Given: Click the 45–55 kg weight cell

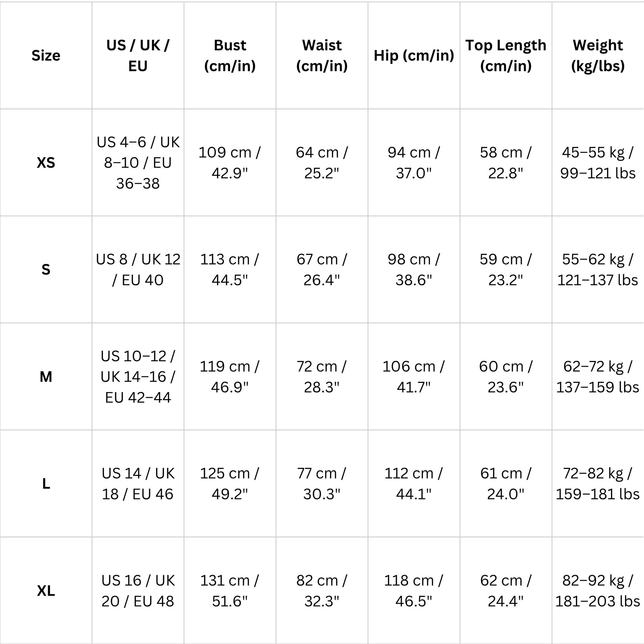Looking at the screenshot, I should 598,163.
